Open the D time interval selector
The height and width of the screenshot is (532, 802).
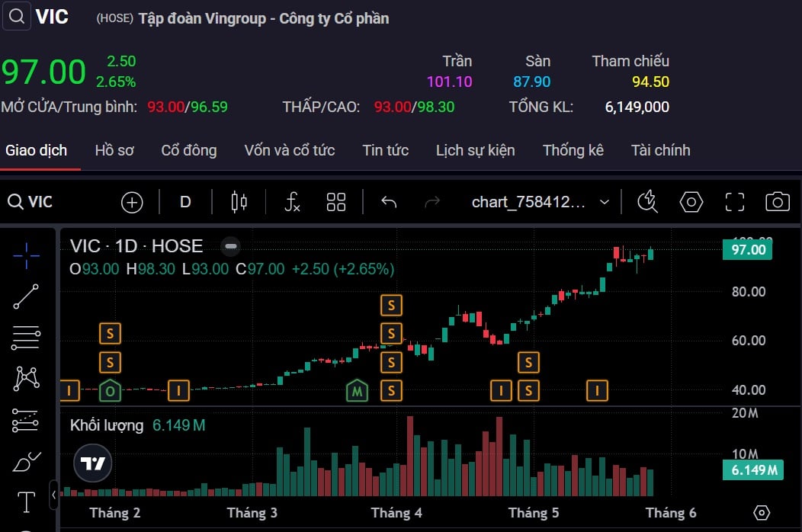(185, 202)
